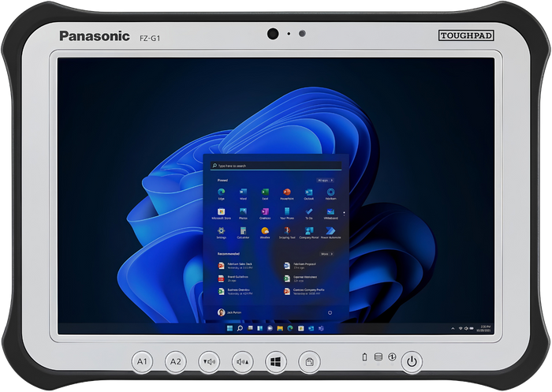Open Outlook from pinned apps

coord(309,194)
